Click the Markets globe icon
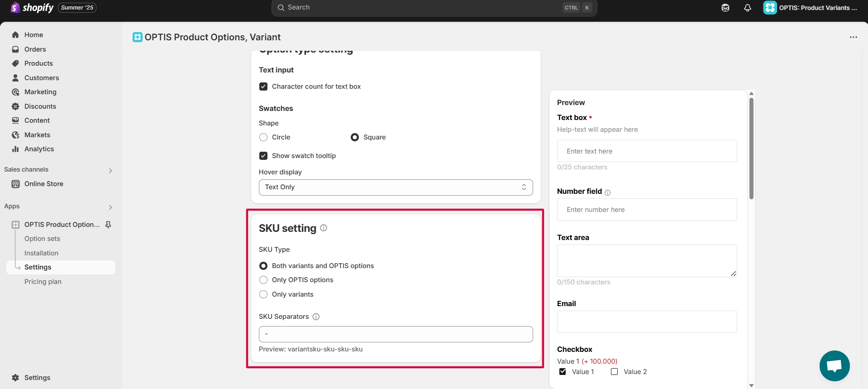 pos(15,135)
